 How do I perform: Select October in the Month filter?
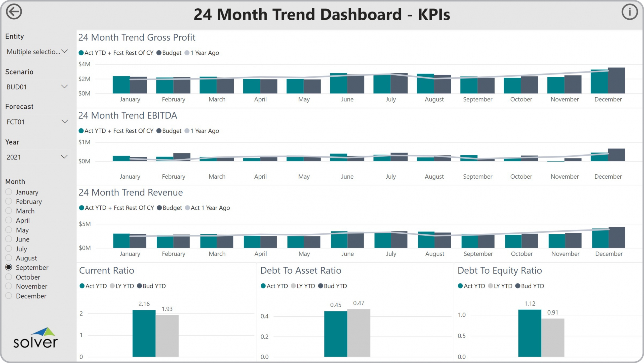(9, 277)
